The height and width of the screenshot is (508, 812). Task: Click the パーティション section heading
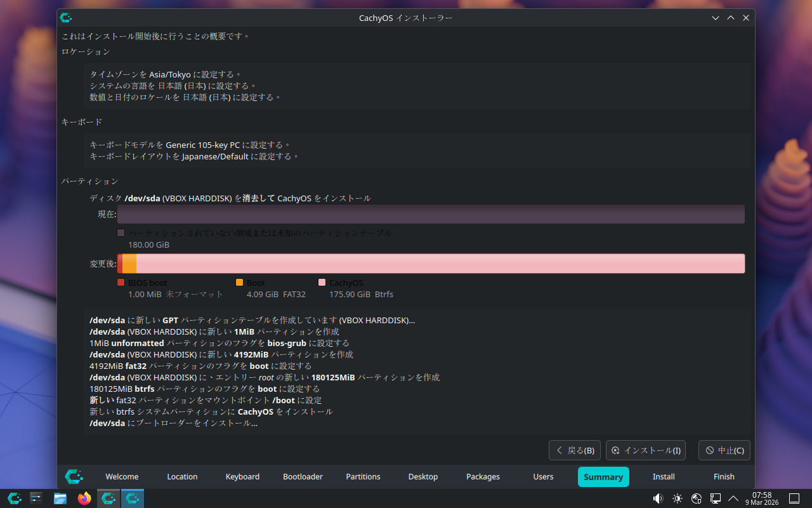(90, 182)
